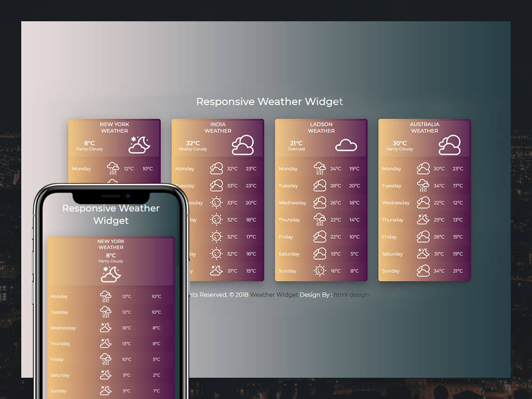The width and height of the screenshot is (532, 399).
Task: Click the rain cloud icon for Tuesday on Australia card
Action: pos(423,185)
